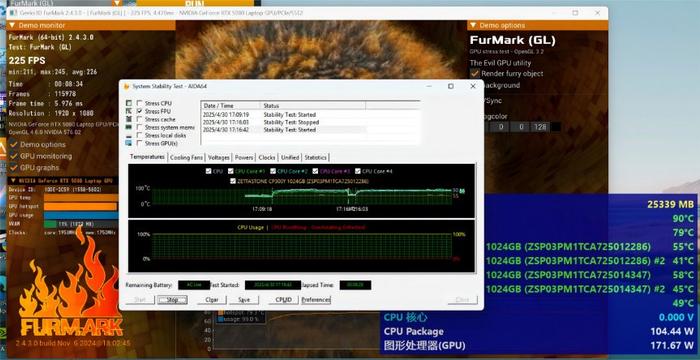Switch to the Cooling Fans tab
700x360 pixels.
[186, 158]
